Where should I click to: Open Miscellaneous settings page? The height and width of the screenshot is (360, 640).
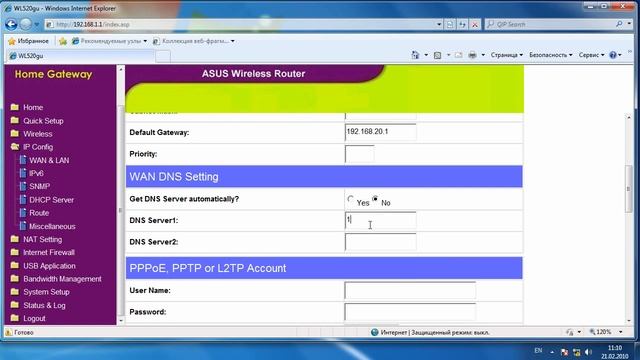[x=52, y=227]
